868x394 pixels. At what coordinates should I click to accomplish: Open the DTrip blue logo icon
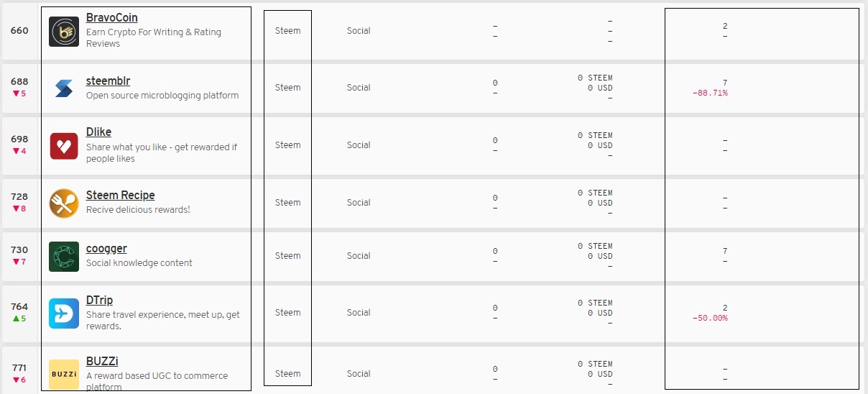click(x=64, y=313)
